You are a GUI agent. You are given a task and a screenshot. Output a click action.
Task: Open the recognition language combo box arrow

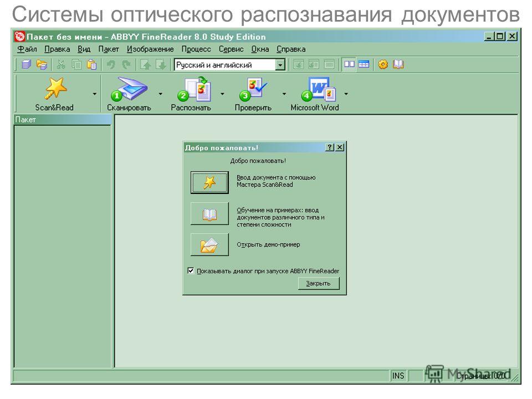pos(280,65)
